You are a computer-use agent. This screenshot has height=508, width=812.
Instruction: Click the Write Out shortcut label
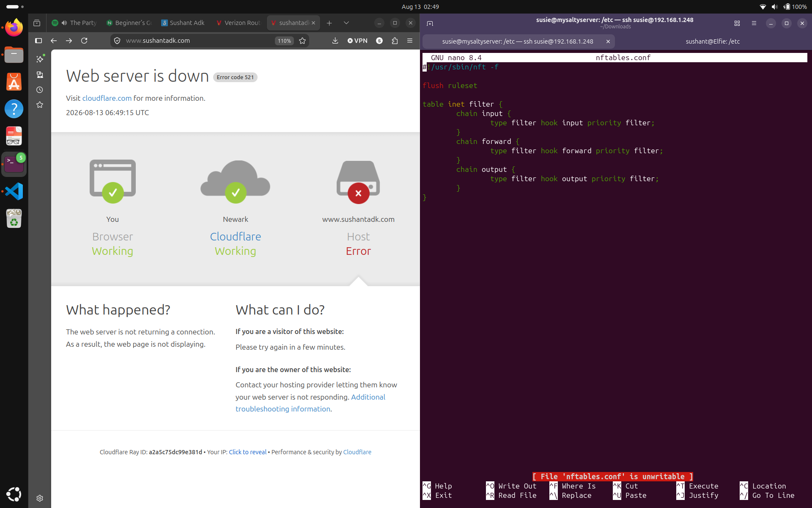coord(517,486)
